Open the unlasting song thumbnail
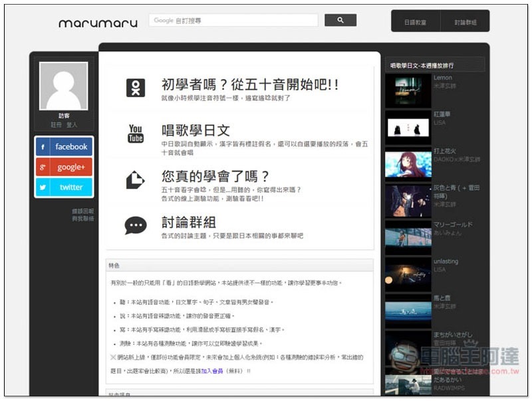Screen dimensions: 532x401 [408, 275]
